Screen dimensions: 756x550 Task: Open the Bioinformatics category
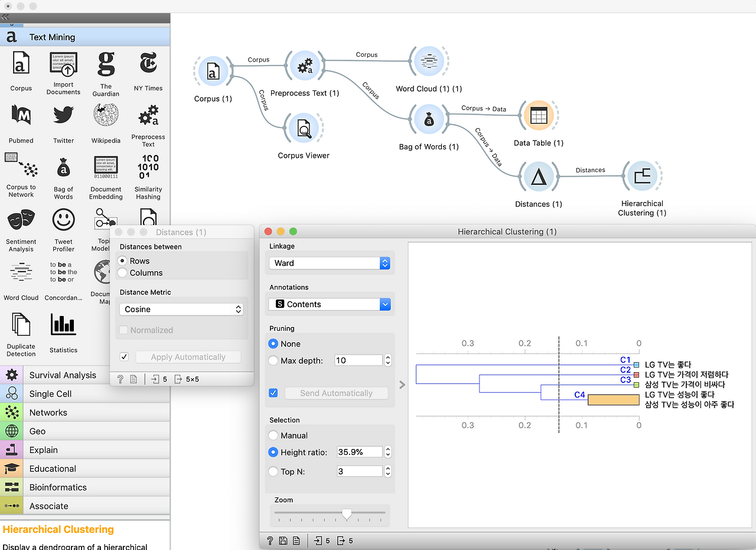tap(85, 487)
